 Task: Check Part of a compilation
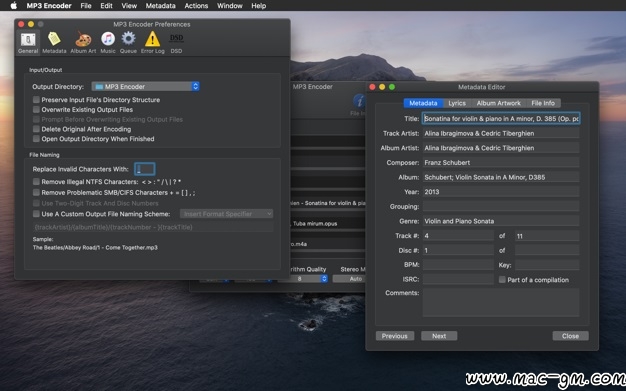tap(502, 280)
